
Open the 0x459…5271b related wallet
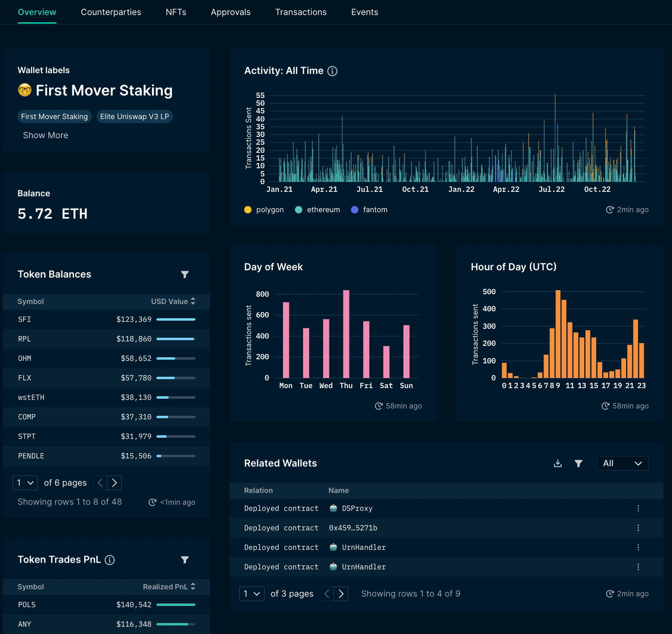pos(353,528)
